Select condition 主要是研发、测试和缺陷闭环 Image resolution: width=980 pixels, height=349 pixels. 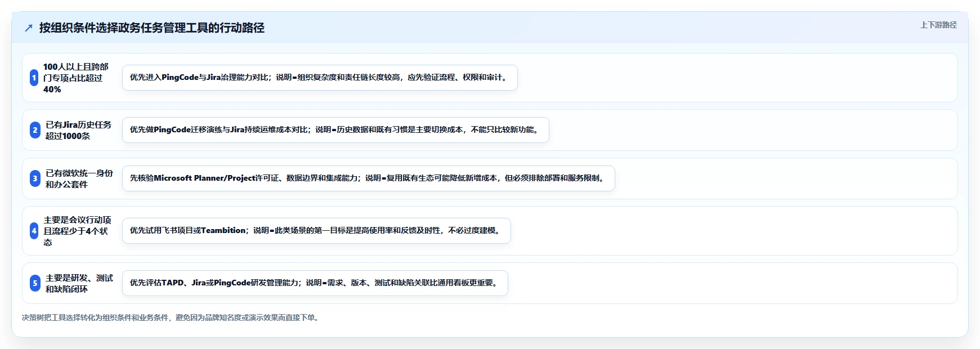79,283
